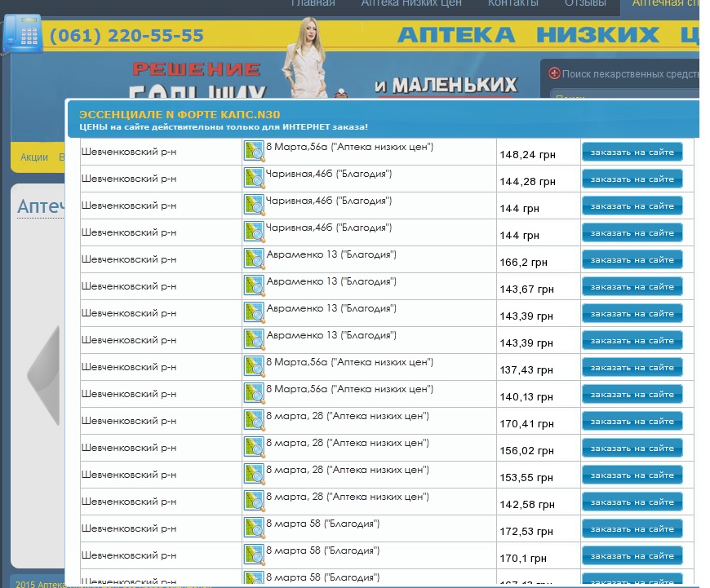This screenshot has height=588, width=710.
Task: Open map icon for the 148,24 грн row
Action: [x=254, y=152]
